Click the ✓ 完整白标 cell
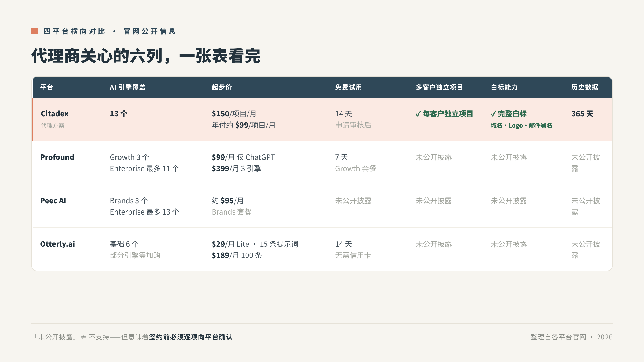Screen dimensions: 644x362 coord(509,114)
